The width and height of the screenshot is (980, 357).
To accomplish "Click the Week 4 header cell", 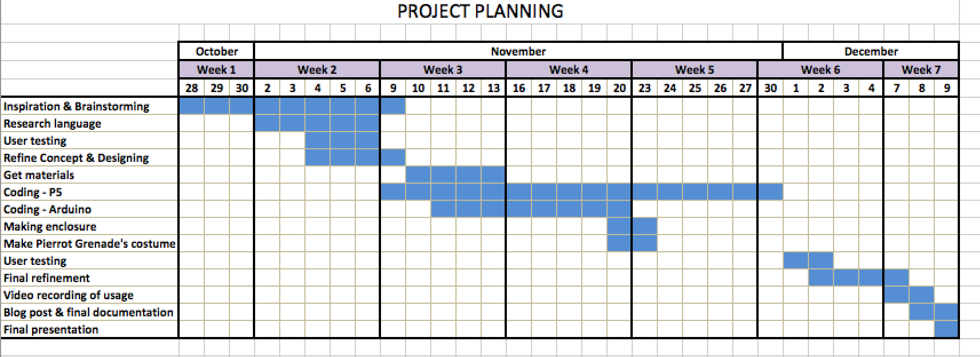I will (x=569, y=70).
